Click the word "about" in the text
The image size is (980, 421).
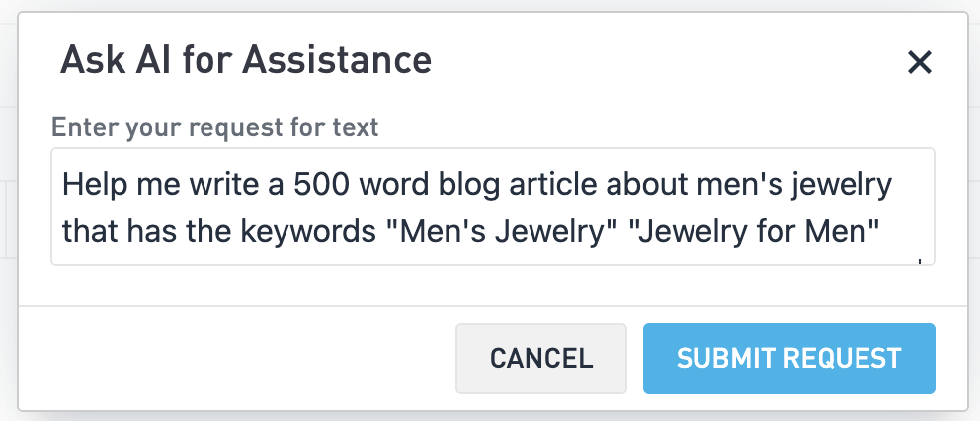(650, 185)
